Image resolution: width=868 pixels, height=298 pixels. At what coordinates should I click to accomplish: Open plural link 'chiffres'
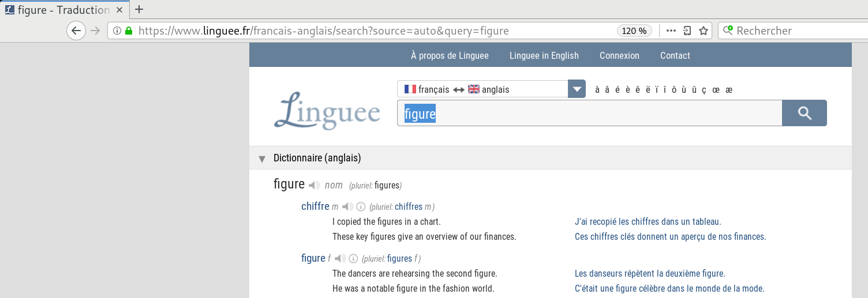coord(409,207)
